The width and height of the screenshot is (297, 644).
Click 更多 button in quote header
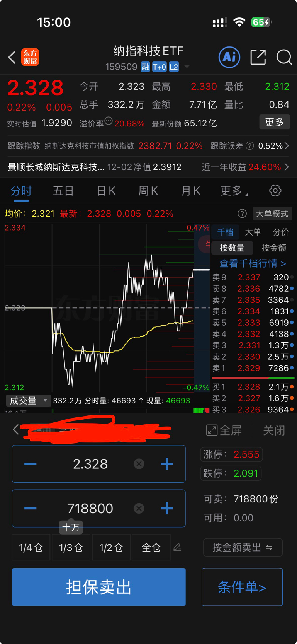pos(275,122)
